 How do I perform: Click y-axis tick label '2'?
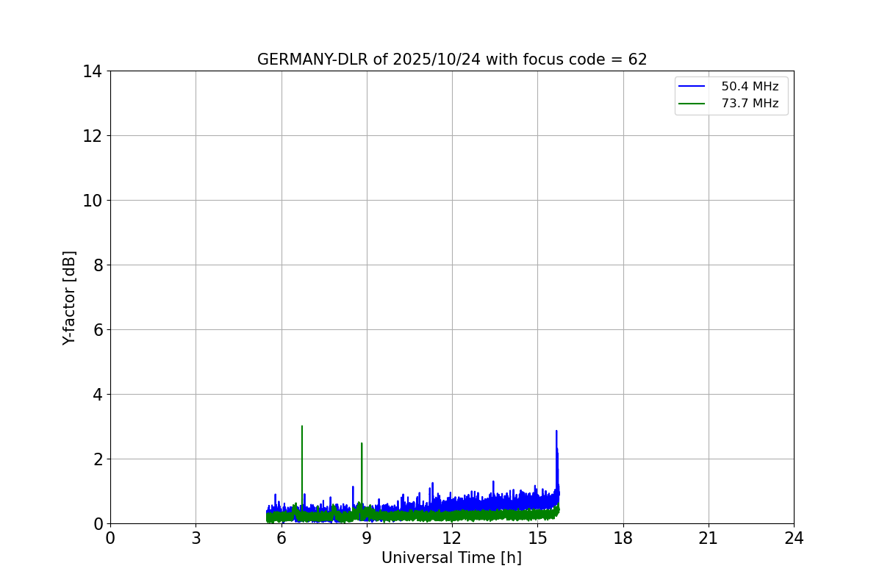(x=98, y=459)
